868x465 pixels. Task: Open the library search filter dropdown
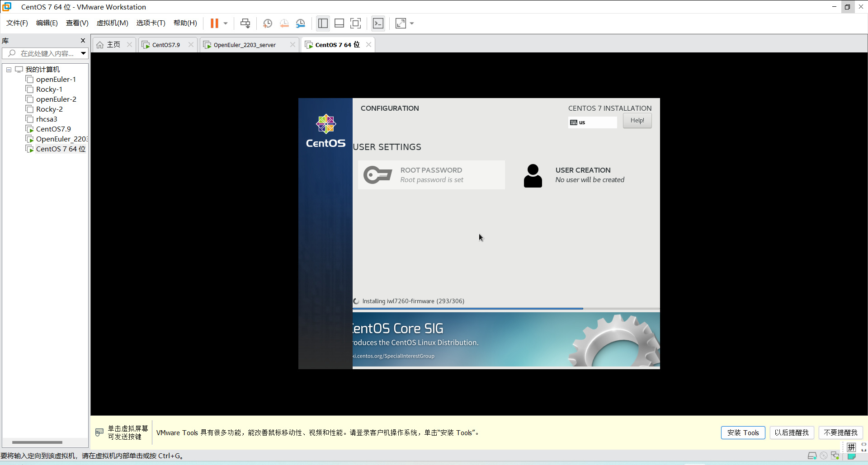(x=84, y=53)
